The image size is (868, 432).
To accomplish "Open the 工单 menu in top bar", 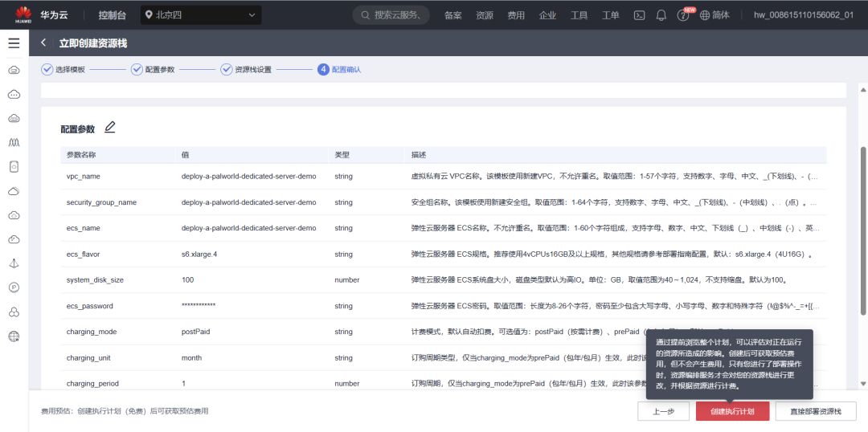I will 611,15.
